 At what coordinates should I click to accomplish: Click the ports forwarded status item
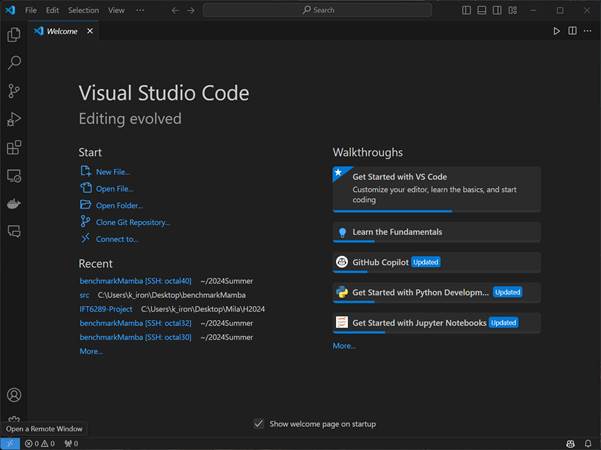(71, 443)
